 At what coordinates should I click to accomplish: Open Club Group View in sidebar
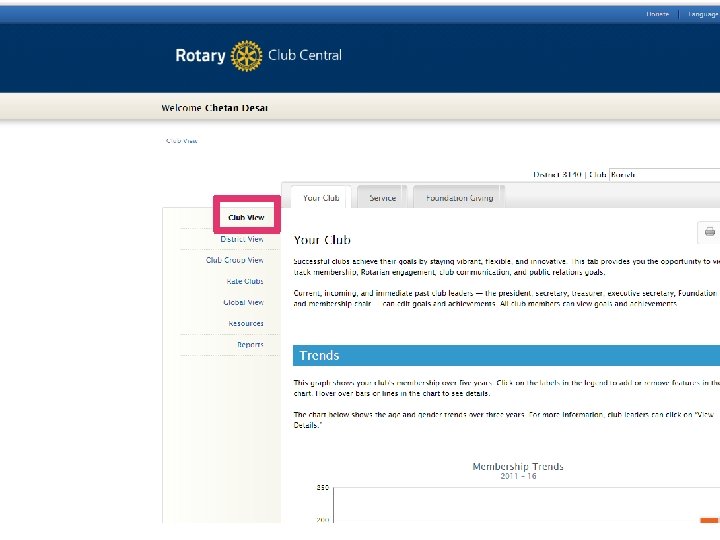(x=234, y=260)
